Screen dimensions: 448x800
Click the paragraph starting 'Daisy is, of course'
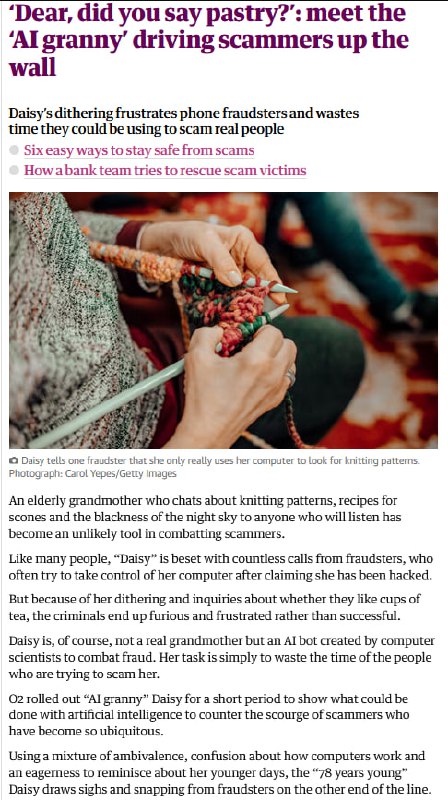coord(221,658)
